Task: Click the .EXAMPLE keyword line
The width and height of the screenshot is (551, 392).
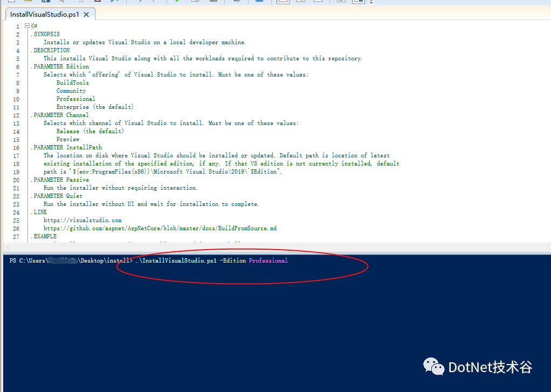Action: [44, 236]
